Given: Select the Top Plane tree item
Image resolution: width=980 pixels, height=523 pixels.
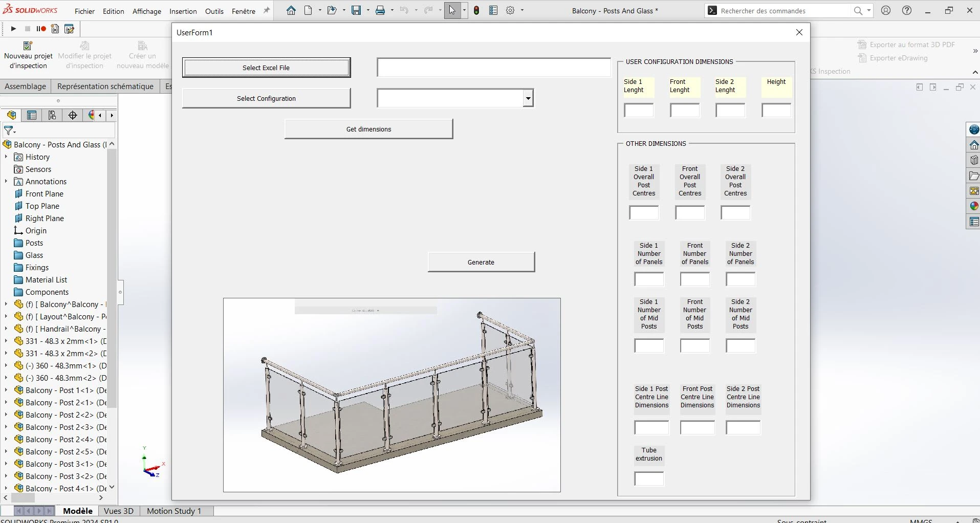Looking at the screenshot, I should [x=42, y=206].
